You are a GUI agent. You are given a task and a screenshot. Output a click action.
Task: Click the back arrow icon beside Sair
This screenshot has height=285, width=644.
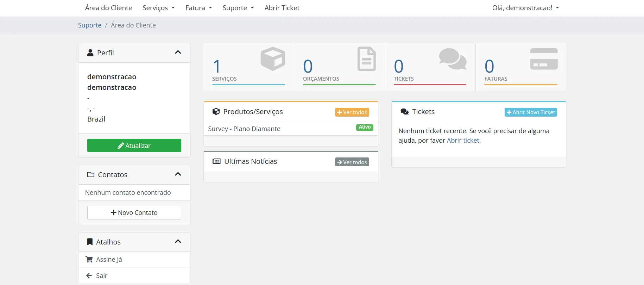tap(89, 276)
